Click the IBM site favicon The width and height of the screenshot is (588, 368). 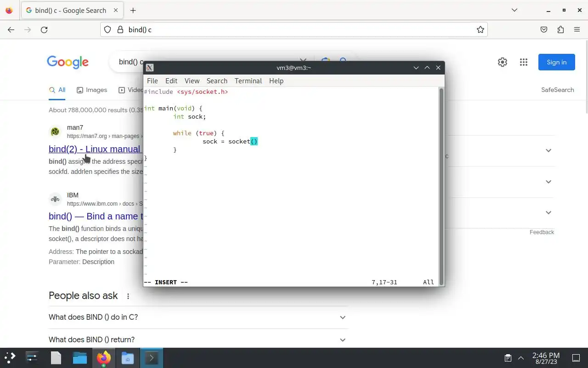55,199
